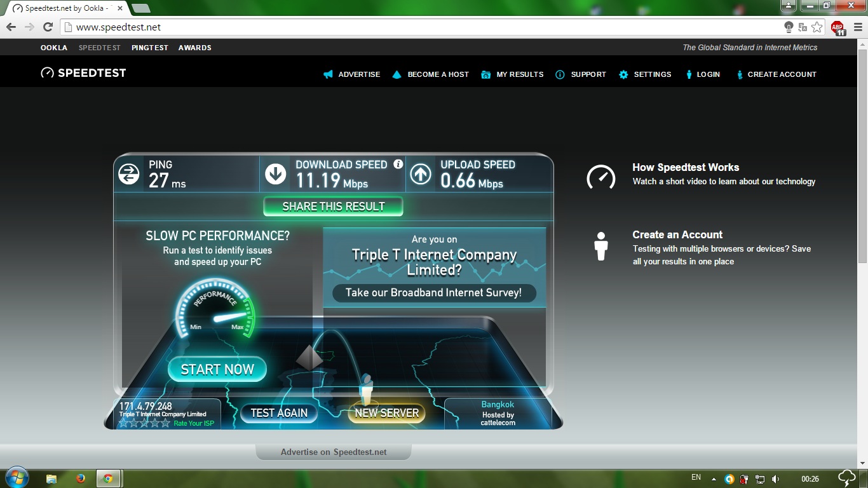
Task: Open the ADVERTISE menu item
Action: [359, 74]
